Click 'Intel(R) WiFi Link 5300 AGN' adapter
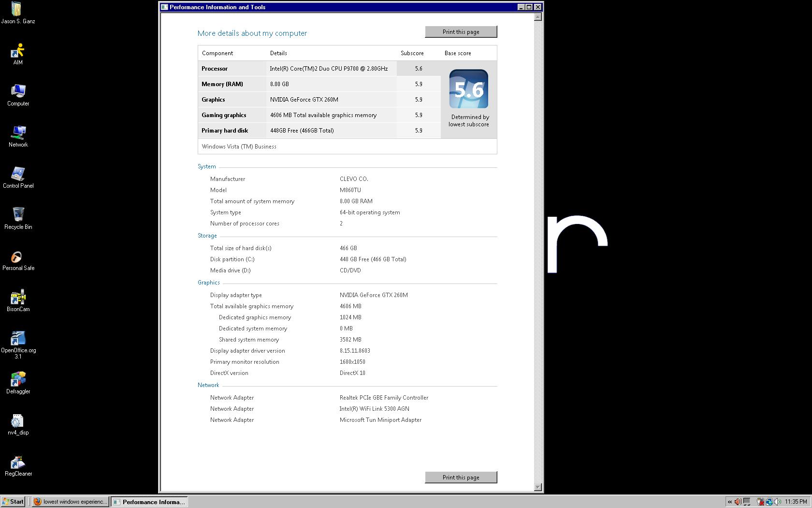This screenshot has width=812, height=508. point(374,409)
